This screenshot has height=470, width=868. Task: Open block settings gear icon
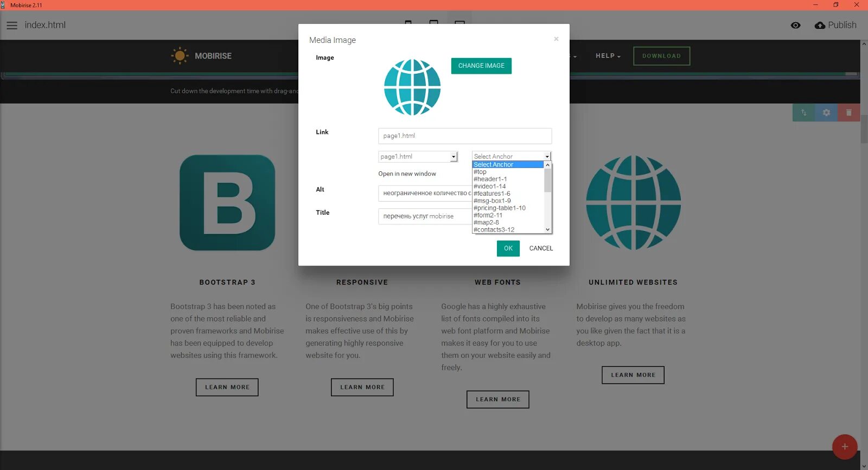pyautogui.click(x=826, y=113)
